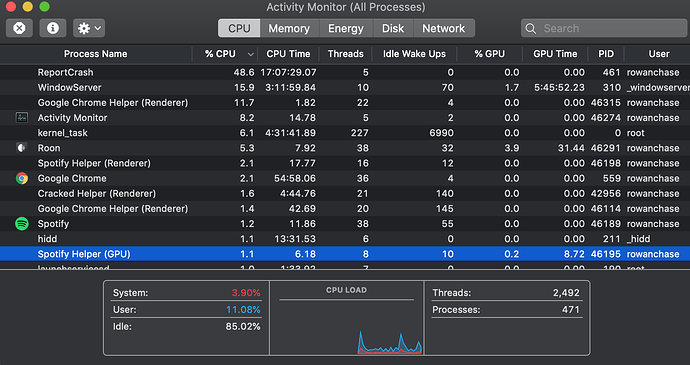Sort by User column header
The image size is (690, 365).
pos(659,54)
